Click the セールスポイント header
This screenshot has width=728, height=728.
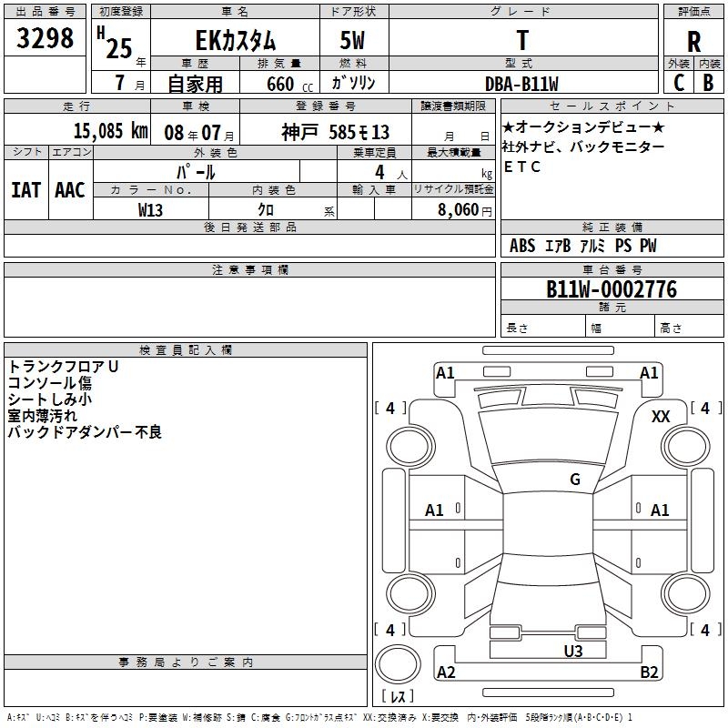click(x=612, y=106)
